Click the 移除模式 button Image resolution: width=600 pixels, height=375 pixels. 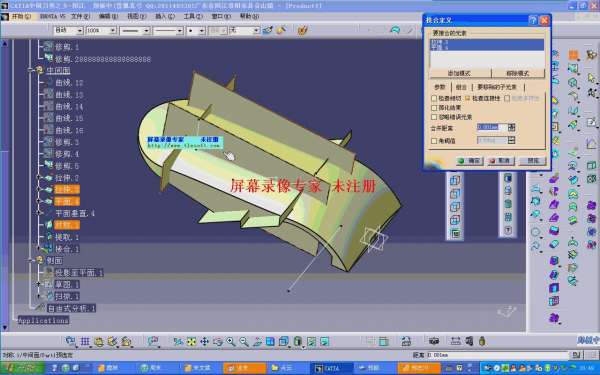(518, 73)
